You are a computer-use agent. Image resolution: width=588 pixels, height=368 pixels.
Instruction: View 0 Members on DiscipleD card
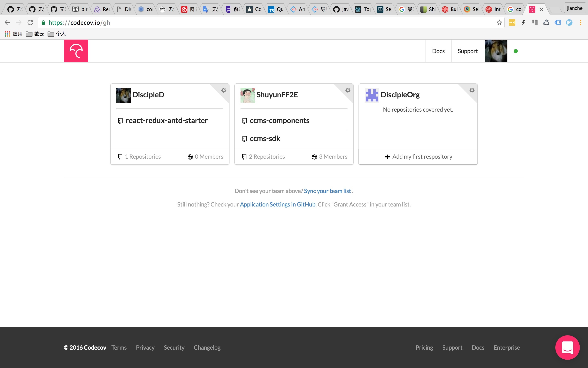coord(205,156)
